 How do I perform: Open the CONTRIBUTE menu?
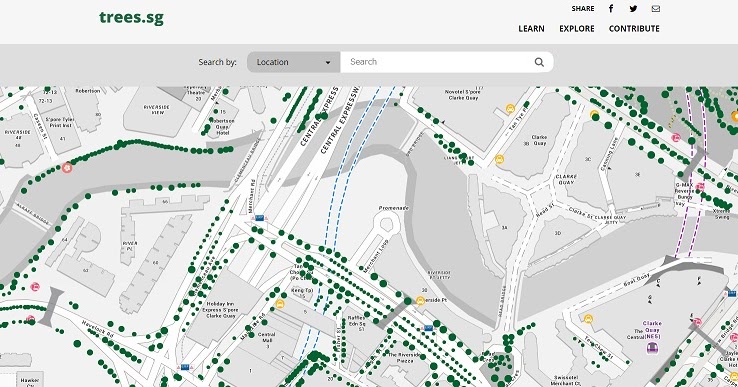coord(634,29)
